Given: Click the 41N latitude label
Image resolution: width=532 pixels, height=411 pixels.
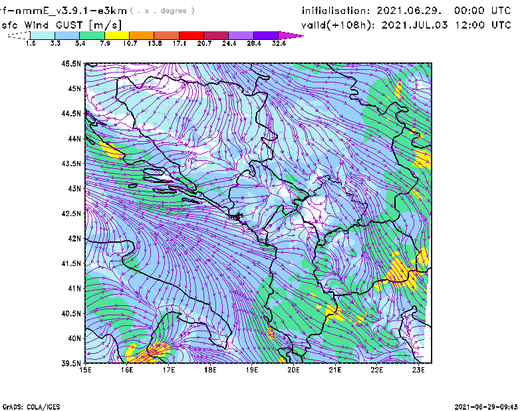Looking at the screenshot, I should 74,289.
